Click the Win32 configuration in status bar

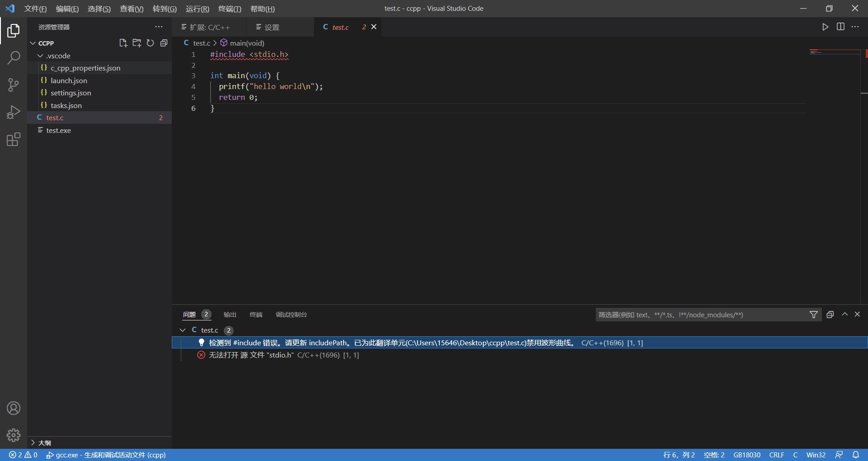pyautogui.click(x=816, y=455)
